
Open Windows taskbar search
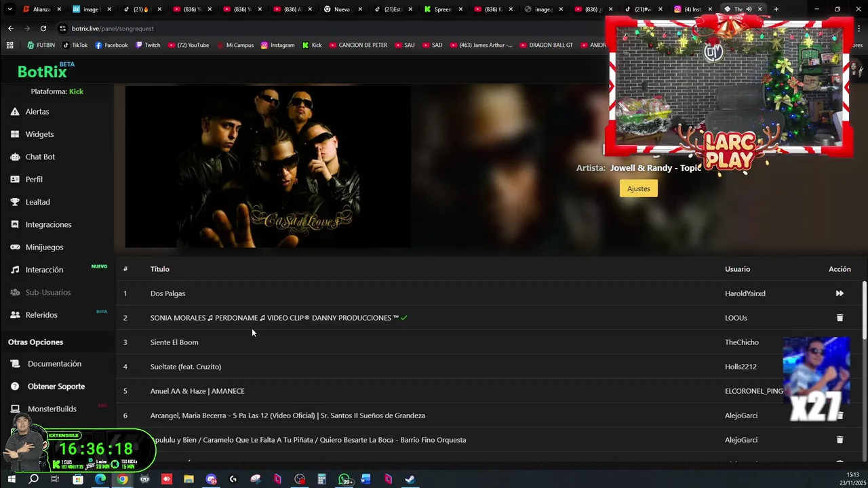(33, 479)
